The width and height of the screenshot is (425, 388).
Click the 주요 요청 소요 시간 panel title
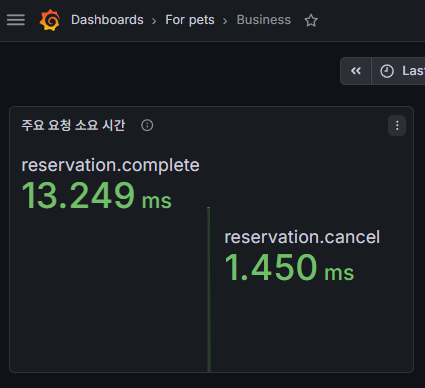(x=73, y=125)
